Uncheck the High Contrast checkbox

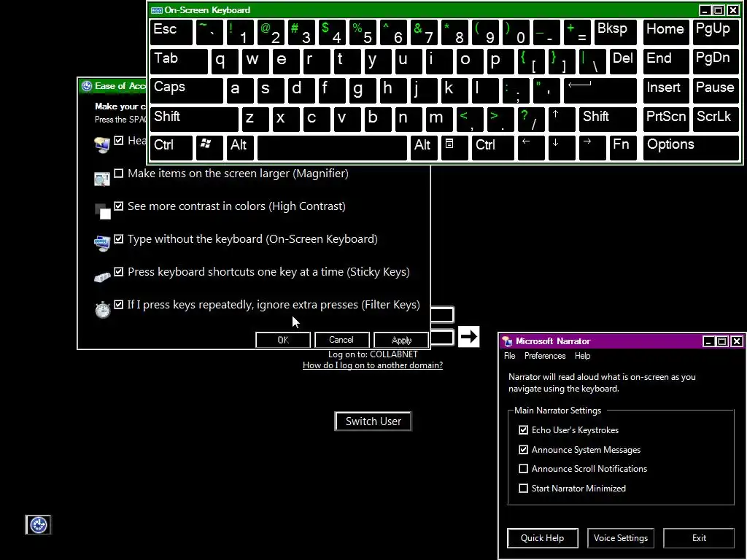coord(119,206)
